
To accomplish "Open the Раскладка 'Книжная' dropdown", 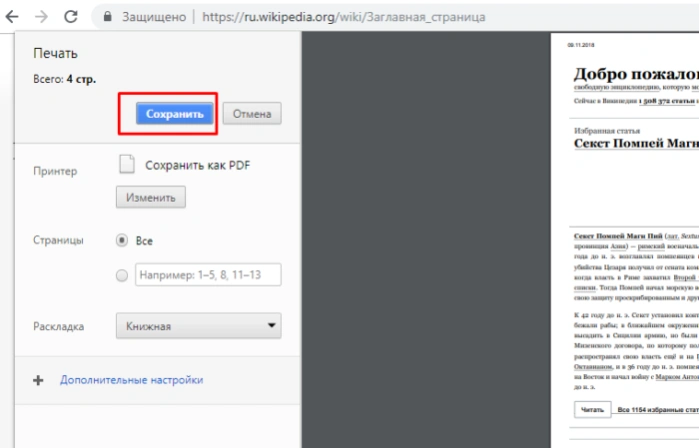I will pyautogui.click(x=199, y=326).
